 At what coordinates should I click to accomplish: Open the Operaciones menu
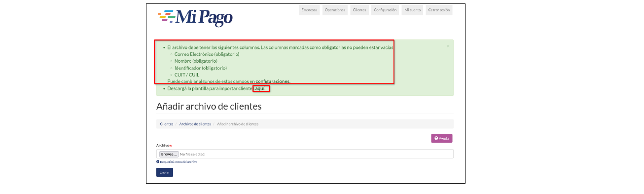[x=335, y=10]
